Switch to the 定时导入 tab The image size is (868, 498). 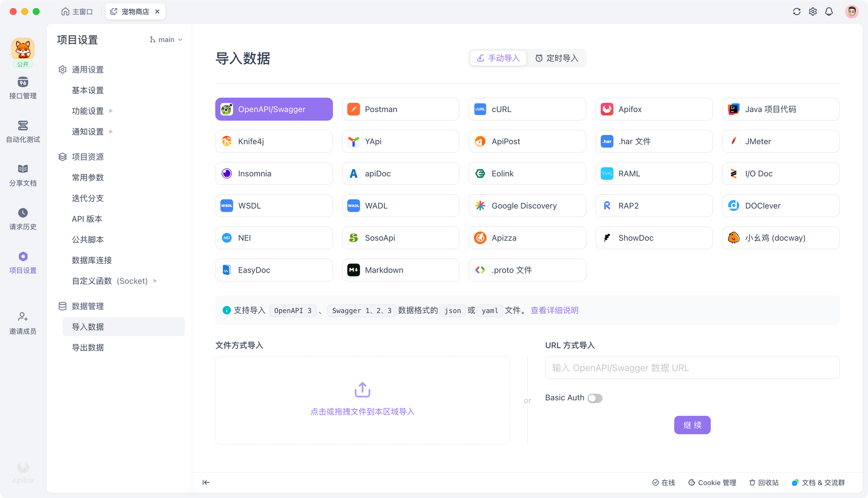coord(557,58)
